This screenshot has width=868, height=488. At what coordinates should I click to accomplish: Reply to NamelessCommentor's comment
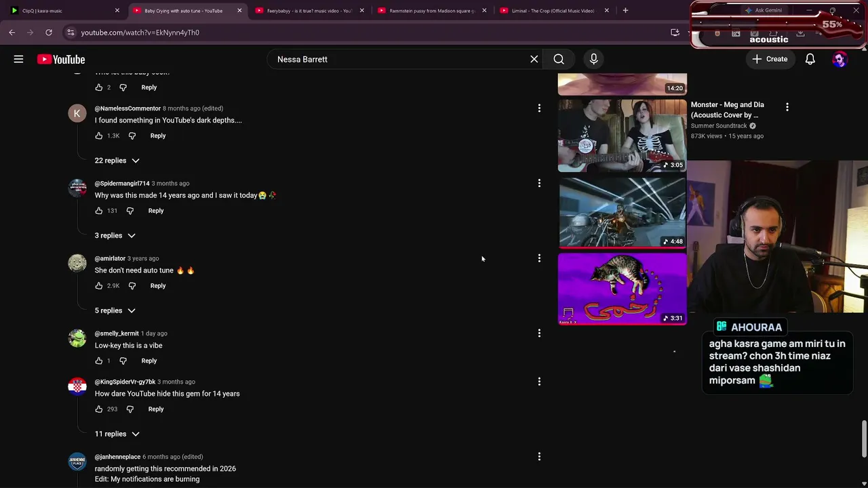(x=158, y=136)
